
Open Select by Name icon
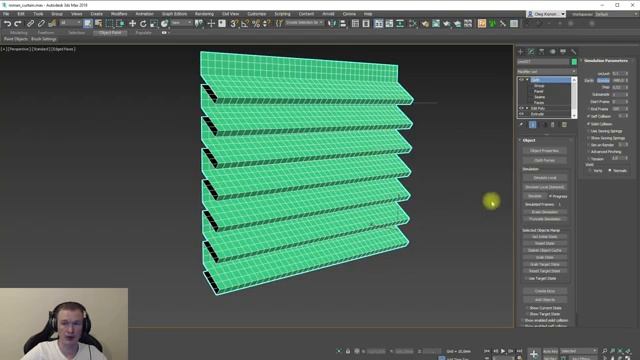click(98, 24)
